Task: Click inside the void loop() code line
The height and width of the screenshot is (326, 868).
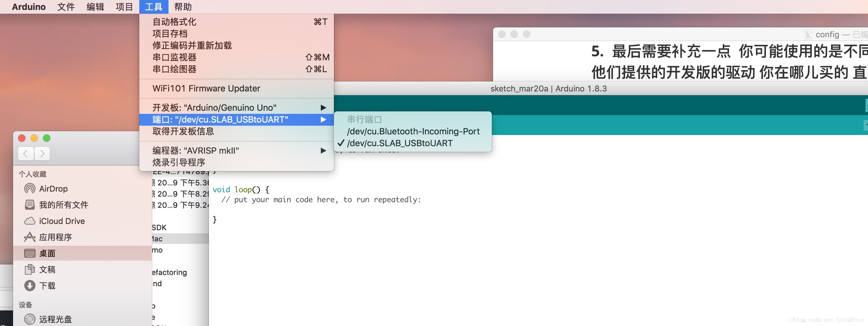Action: 241,189
